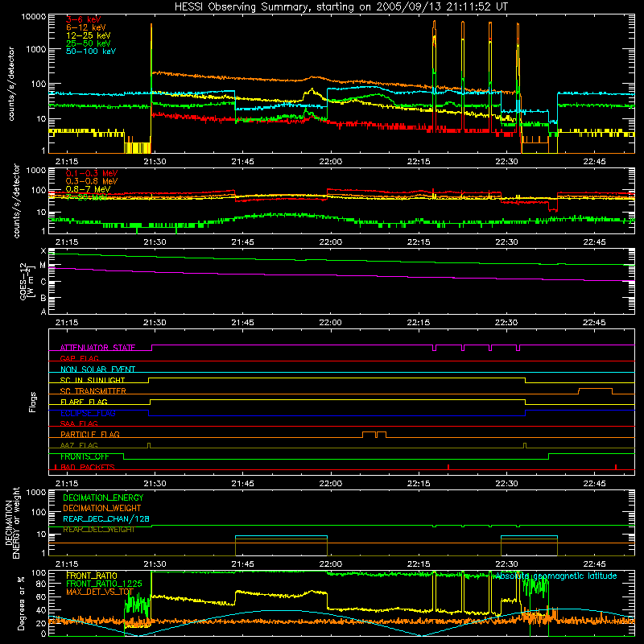Select the SC_TRANSMITTER flag label
The width and height of the screenshot is (644, 644).
93,391
